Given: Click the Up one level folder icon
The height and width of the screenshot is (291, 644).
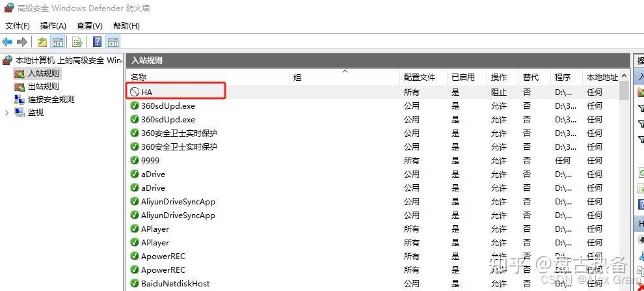Looking at the screenshot, I should click(x=42, y=42).
